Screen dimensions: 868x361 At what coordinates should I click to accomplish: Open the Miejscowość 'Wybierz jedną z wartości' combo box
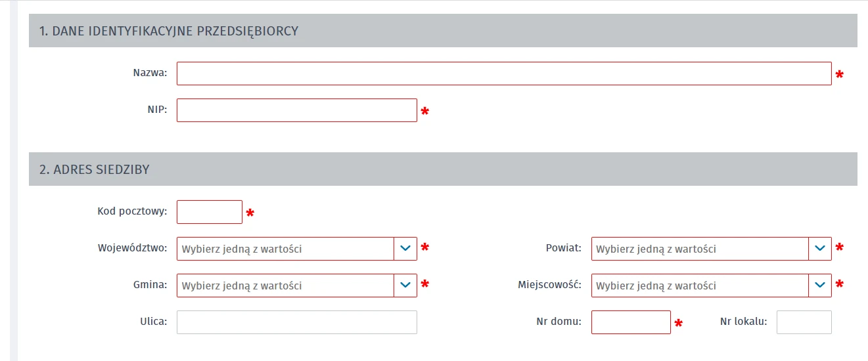712,286
